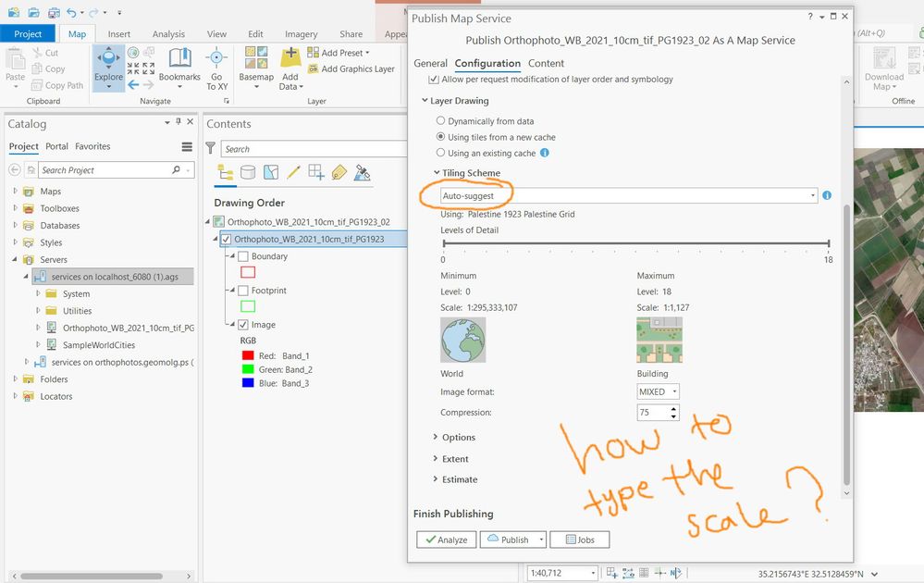This screenshot has width=924, height=583.
Task: Click the red Boundary symbol swatch
Action: click(x=248, y=272)
